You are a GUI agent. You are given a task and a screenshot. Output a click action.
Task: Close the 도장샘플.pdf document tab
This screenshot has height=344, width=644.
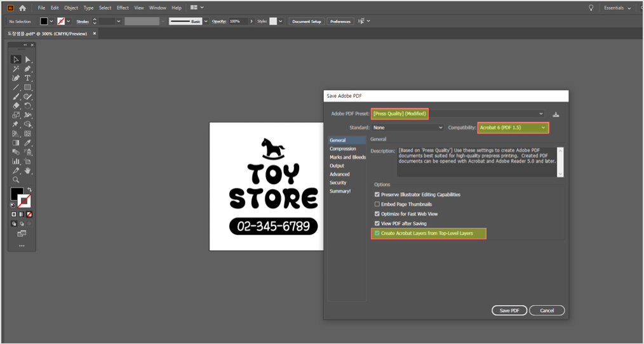tap(95, 34)
